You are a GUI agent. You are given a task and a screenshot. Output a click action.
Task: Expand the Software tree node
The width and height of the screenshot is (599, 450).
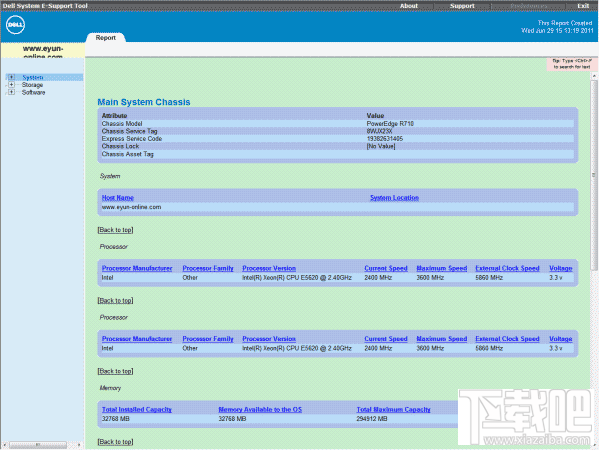click(11, 92)
